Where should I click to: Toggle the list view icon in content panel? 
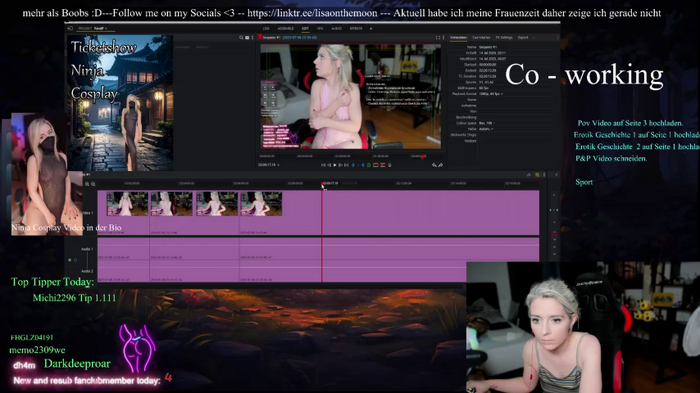tap(247, 38)
